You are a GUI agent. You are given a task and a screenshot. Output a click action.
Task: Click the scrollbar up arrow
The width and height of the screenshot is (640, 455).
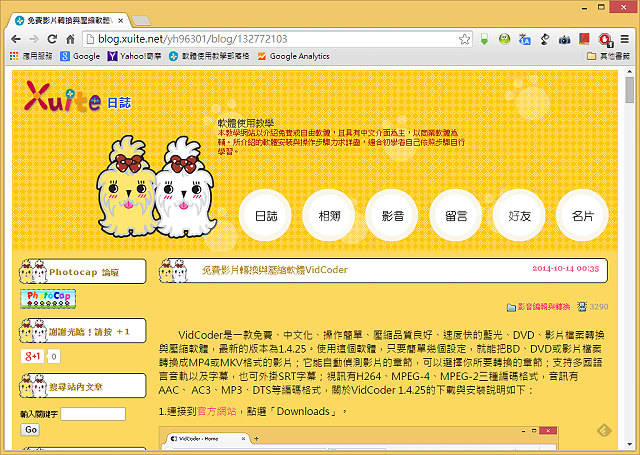pyautogui.click(x=630, y=72)
